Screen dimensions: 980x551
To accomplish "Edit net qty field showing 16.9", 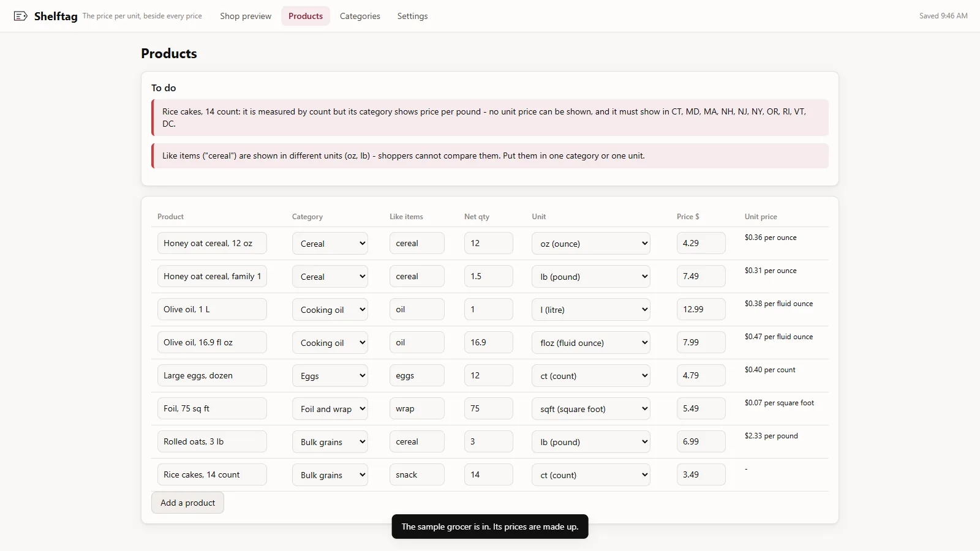I will coord(489,342).
